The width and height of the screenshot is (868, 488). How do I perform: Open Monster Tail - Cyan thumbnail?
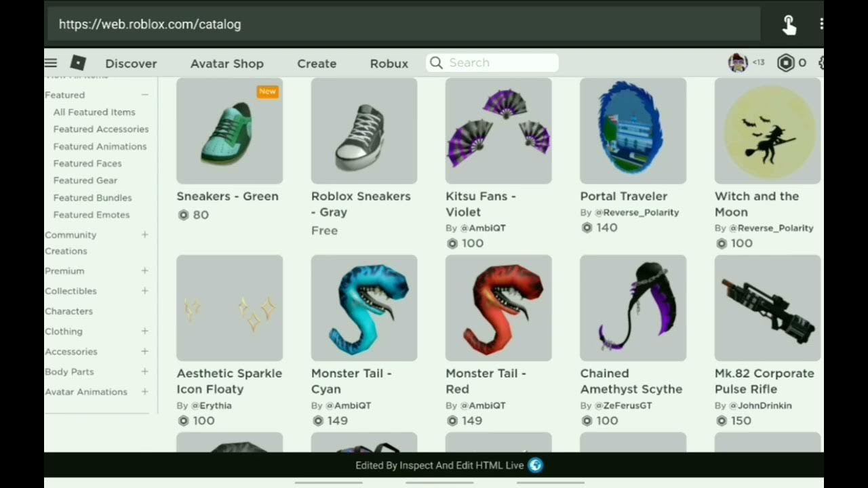[x=364, y=308]
